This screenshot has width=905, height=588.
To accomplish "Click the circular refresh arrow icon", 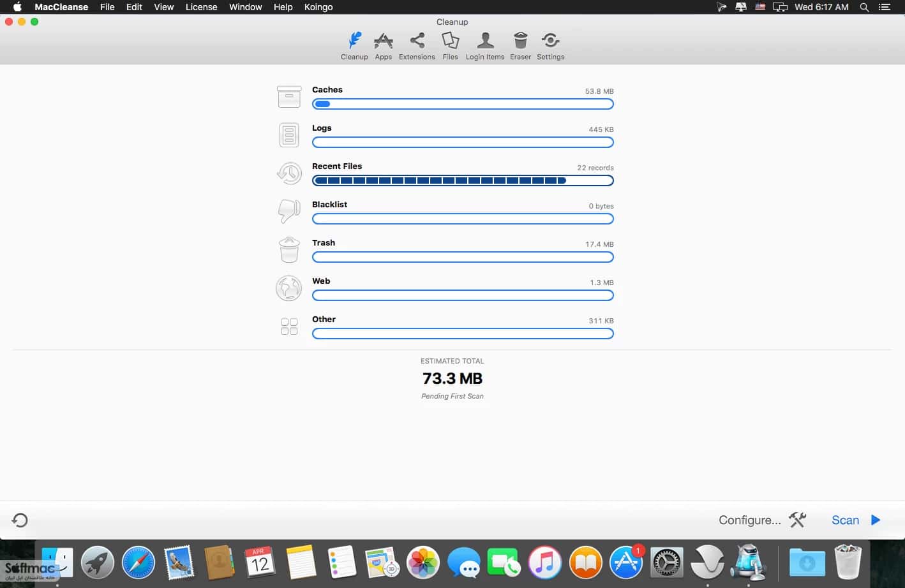I will coord(20,520).
